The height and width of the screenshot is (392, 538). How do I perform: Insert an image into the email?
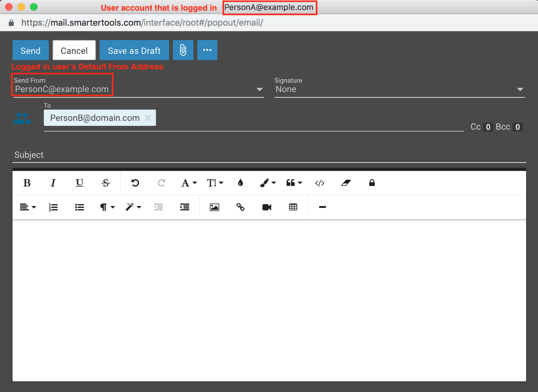click(214, 207)
